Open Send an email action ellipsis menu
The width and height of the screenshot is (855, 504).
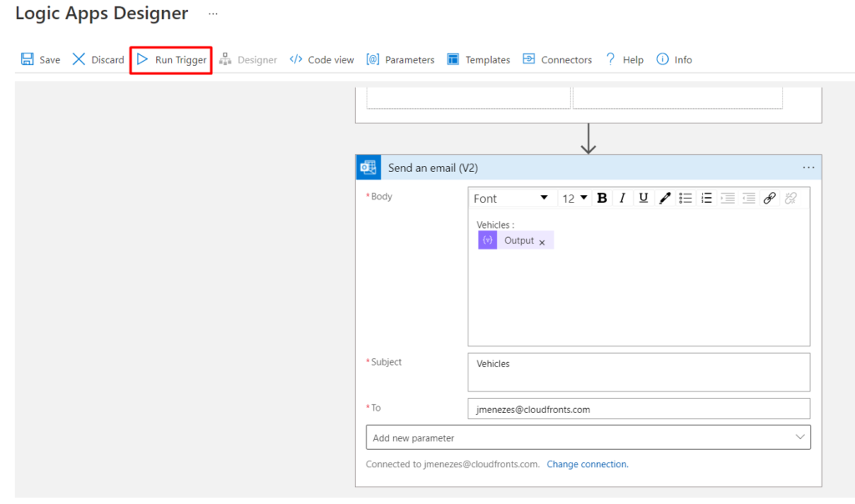coord(808,168)
